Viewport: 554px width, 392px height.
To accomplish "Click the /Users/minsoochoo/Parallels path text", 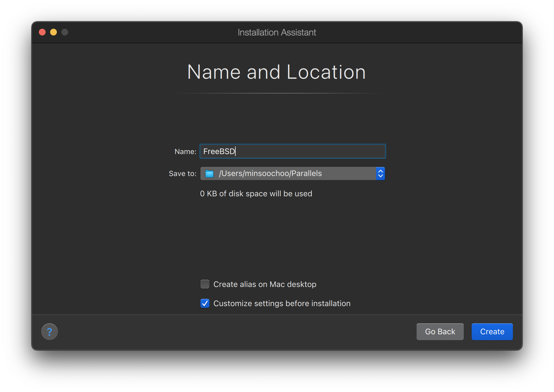I will click(x=270, y=173).
